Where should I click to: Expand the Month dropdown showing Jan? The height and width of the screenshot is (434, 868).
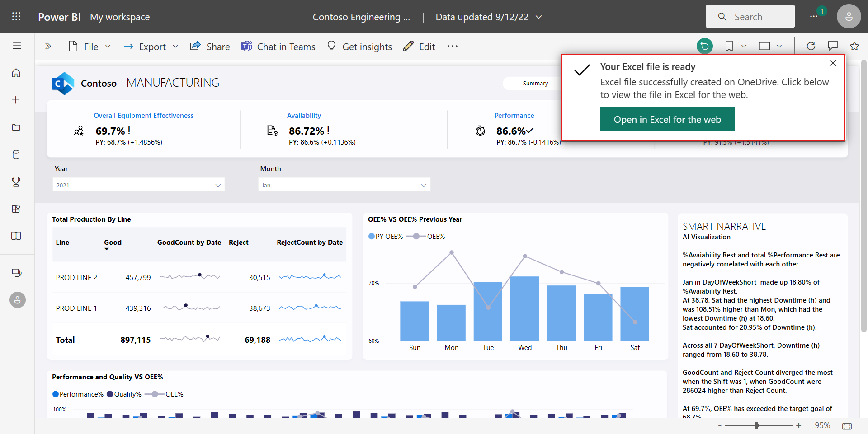point(344,185)
